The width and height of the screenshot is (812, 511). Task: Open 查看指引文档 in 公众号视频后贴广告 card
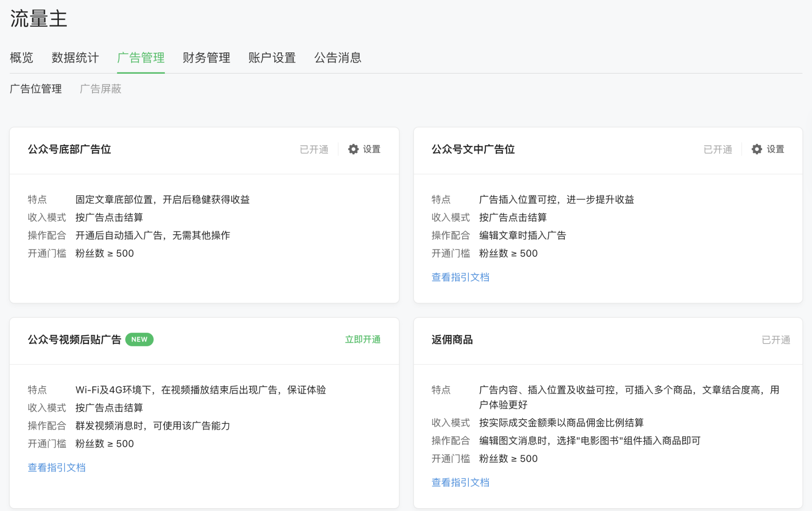click(57, 468)
